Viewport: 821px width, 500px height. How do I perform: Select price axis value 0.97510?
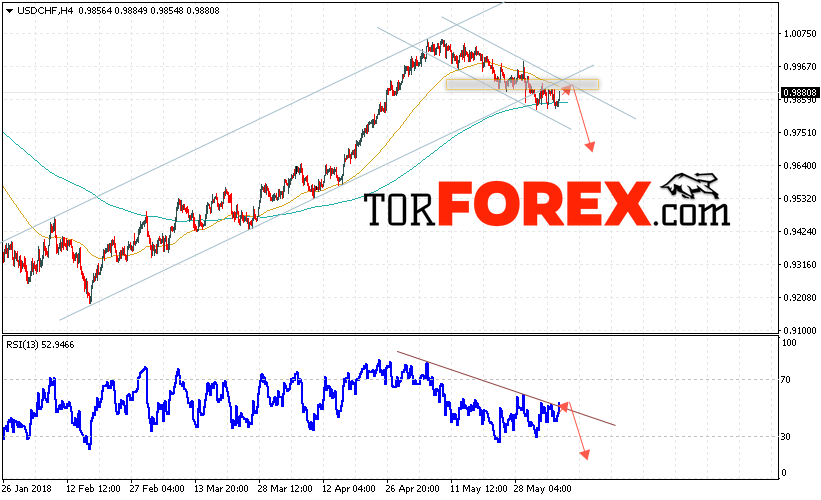[800, 132]
